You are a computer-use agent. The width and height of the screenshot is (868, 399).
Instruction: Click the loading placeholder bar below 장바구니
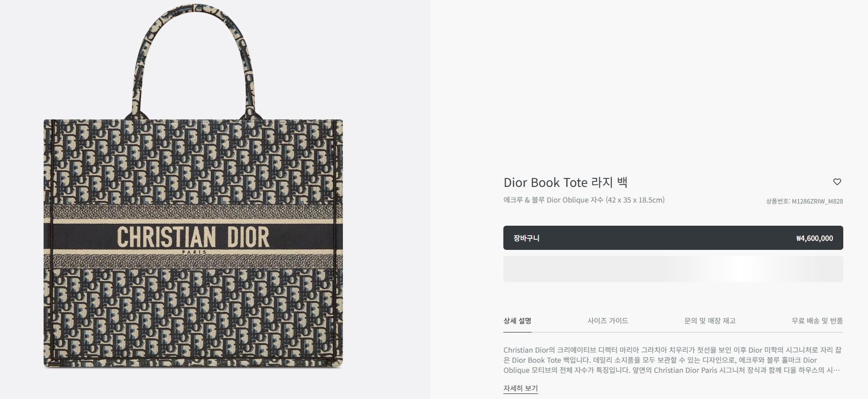tap(673, 269)
